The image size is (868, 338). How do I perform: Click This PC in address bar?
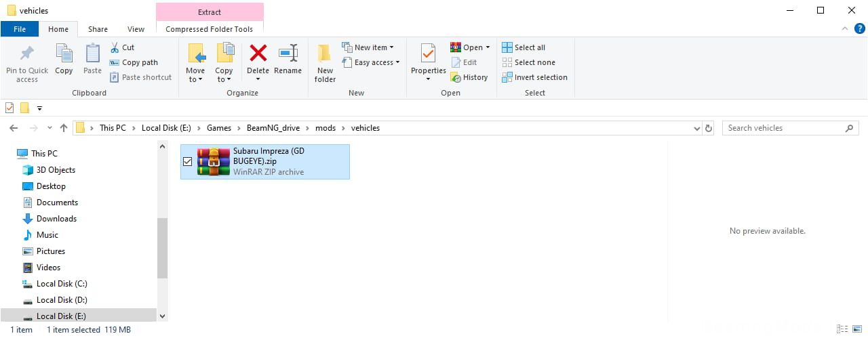click(113, 128)
